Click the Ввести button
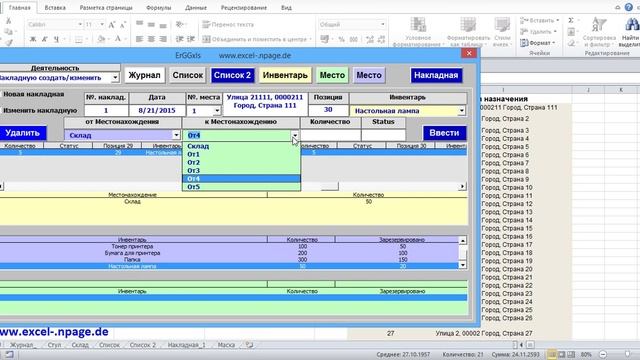 pos(444,133)
